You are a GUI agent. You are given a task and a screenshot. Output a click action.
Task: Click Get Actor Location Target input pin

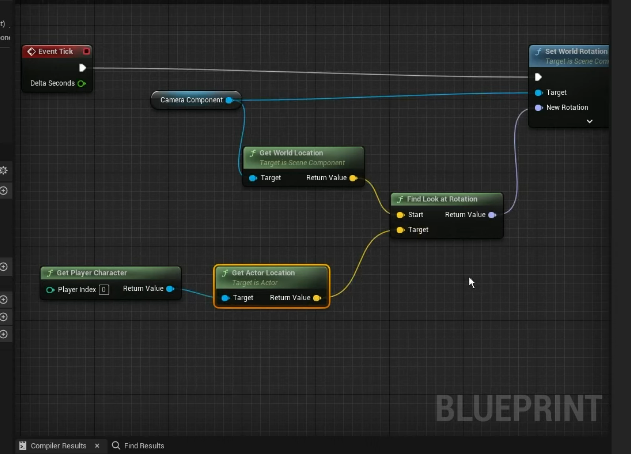[x=225, y=298]
